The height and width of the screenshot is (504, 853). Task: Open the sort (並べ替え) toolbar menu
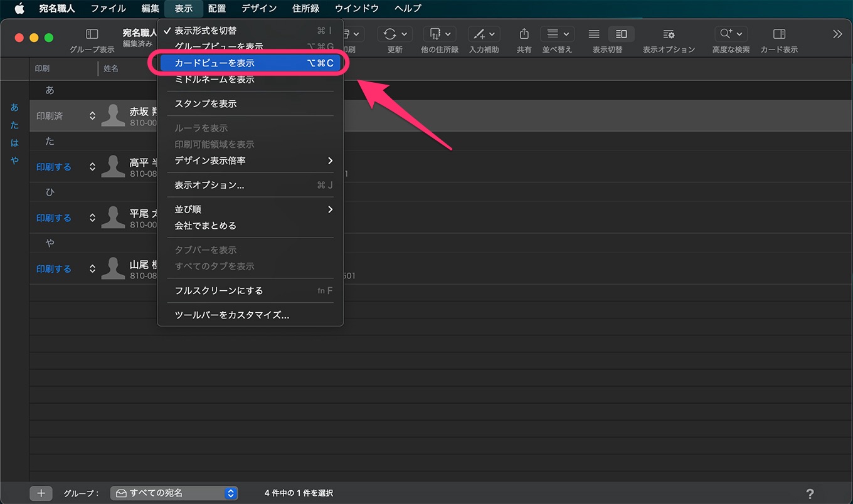(x=557, y=34)
